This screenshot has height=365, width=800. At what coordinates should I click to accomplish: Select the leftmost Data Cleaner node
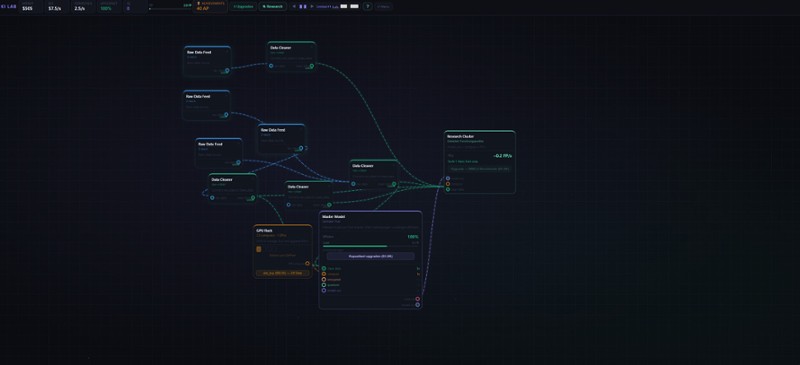233,188
